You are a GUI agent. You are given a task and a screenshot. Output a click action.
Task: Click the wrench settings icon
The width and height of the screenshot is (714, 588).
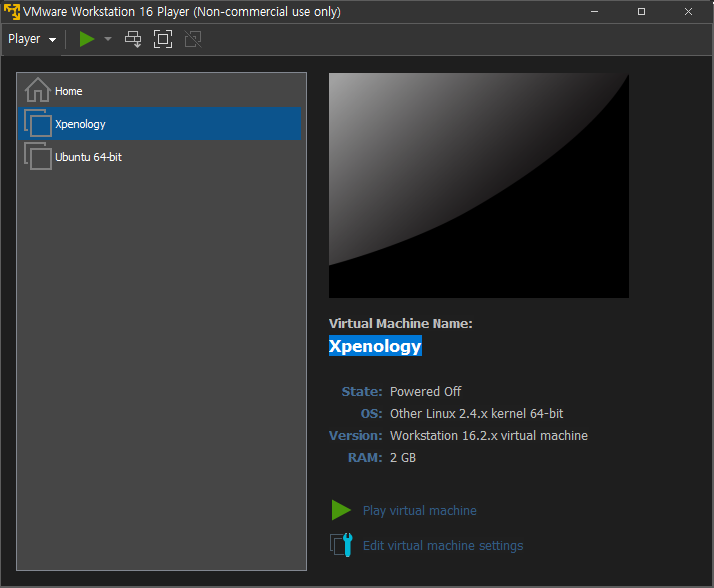[341, 545]
